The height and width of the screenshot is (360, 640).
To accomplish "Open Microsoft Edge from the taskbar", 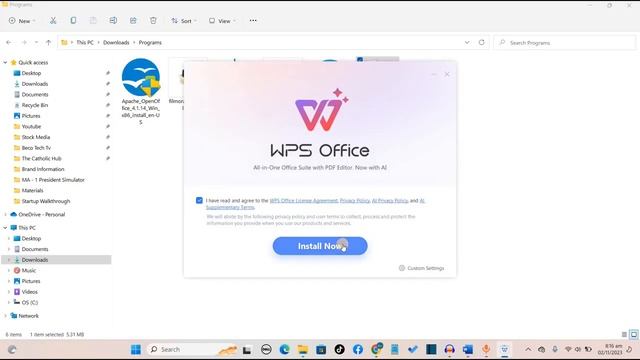I will (x=284, y=349).
